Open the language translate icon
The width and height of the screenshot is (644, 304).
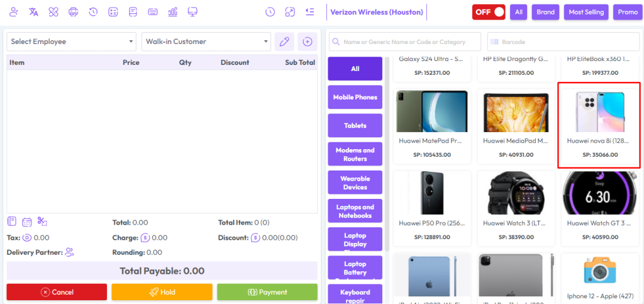tap(34, 12)
